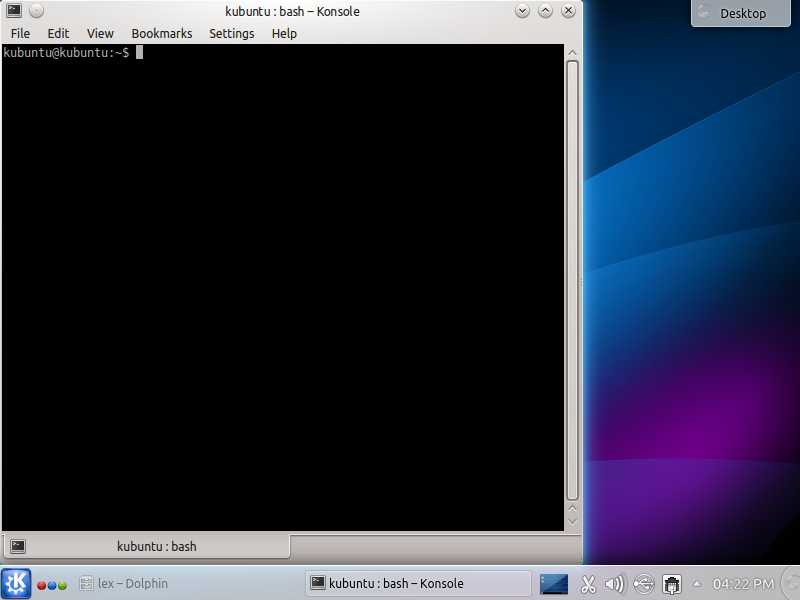Viewport: 800px width, 600px height.
Task: Open Klipper clipboard tool via scissors tray icon
Action: point(588,584)
